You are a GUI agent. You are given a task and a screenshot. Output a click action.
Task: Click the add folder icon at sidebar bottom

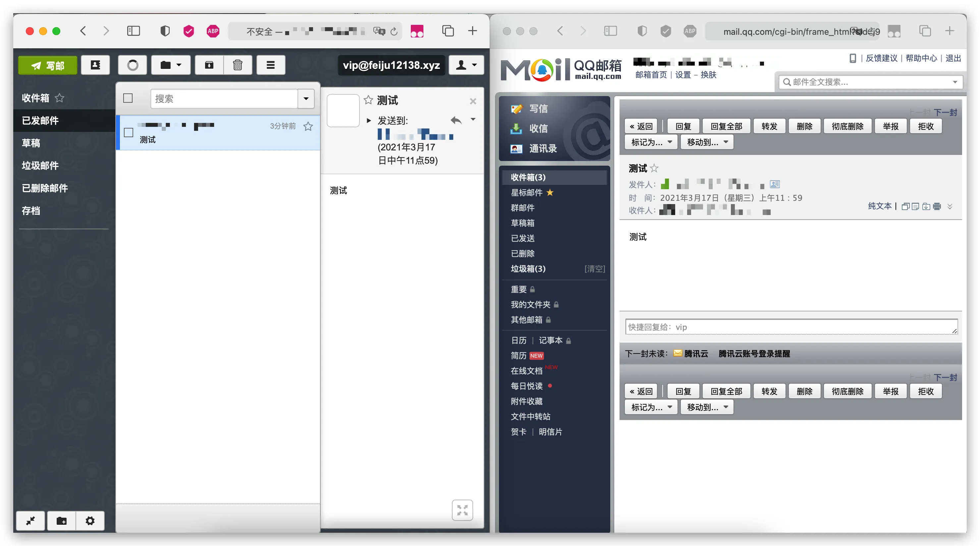[61, 520]
